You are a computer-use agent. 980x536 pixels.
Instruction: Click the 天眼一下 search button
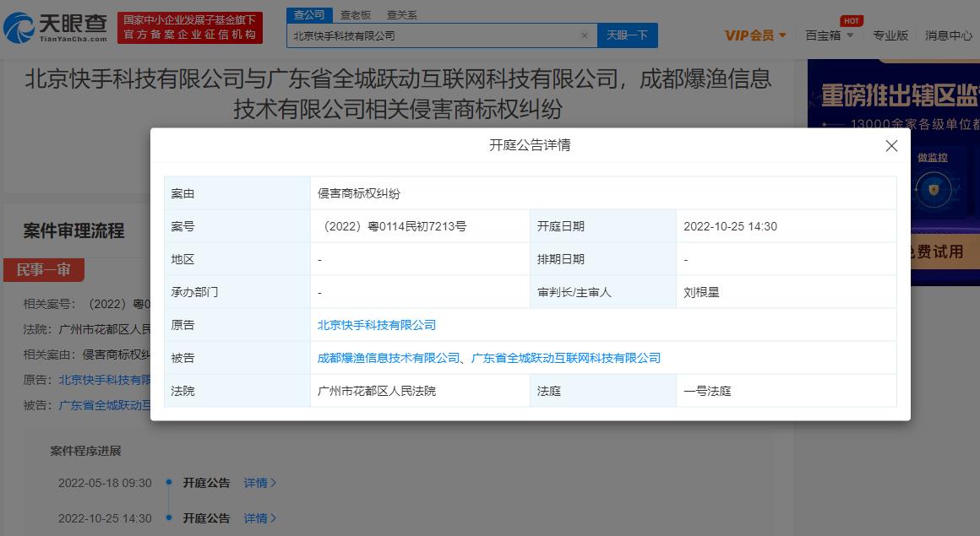coord(628,35)
